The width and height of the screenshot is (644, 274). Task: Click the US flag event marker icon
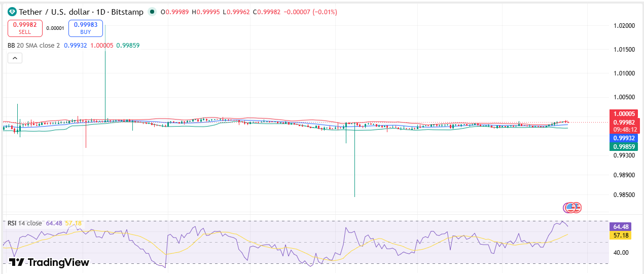pos(570,207)
